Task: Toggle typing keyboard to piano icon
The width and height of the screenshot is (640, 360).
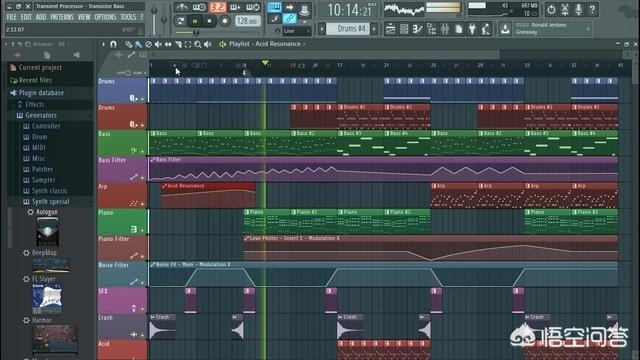Action: click(x=275, y=7)
